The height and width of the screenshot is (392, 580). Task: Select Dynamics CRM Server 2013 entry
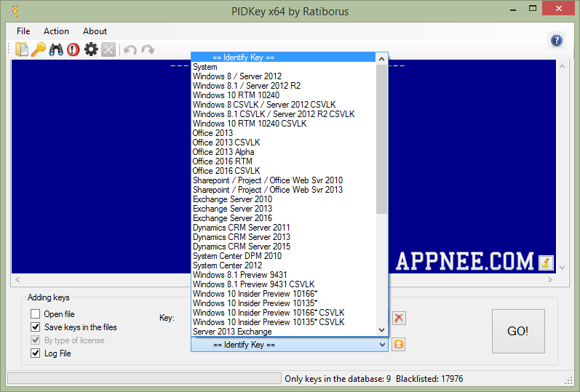coord(283,237)
